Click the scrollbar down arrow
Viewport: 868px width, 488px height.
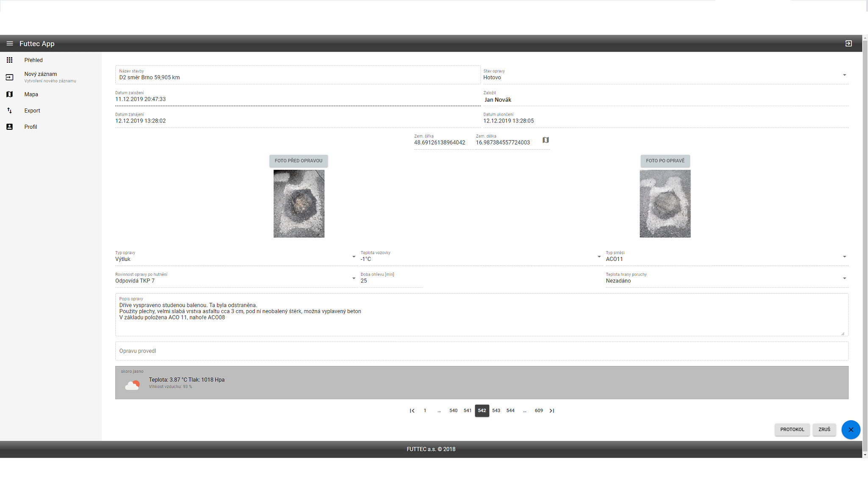865,455
